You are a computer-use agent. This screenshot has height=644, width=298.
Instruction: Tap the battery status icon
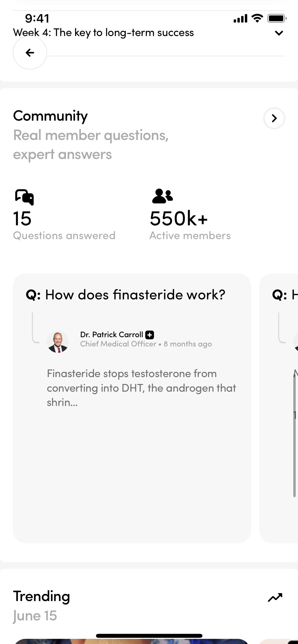276,18
